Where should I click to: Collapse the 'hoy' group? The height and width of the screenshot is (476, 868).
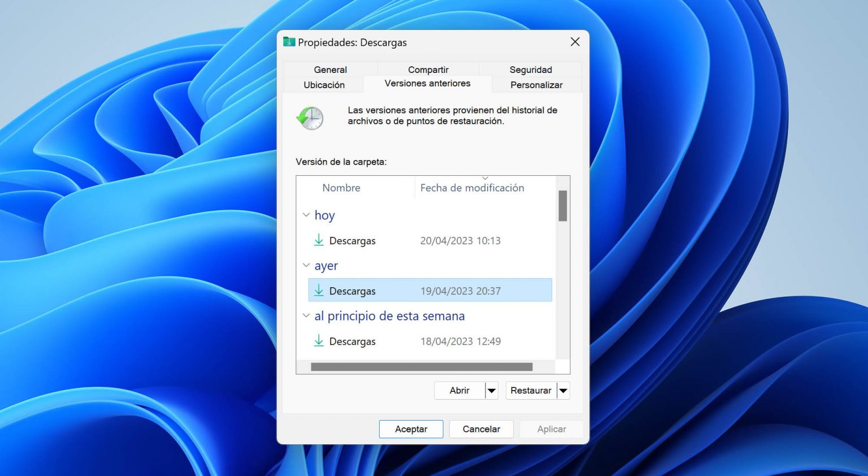pos(306,215)
